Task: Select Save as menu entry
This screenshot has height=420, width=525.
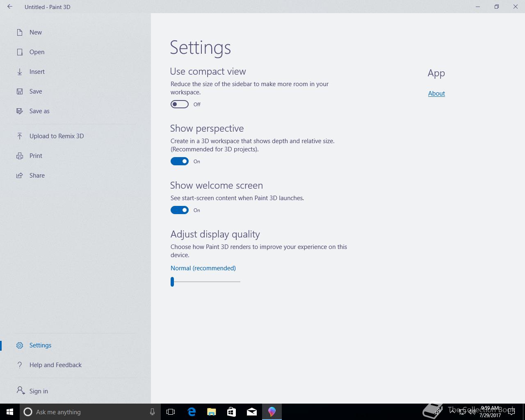Action: click(75, 111)
